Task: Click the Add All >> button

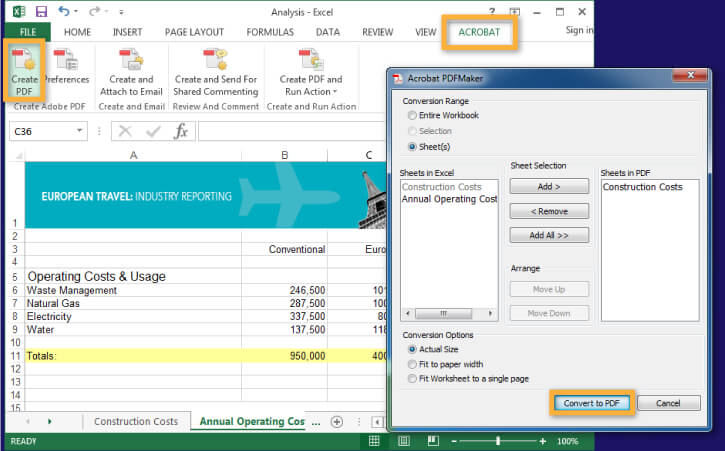Action: (549, 235)
